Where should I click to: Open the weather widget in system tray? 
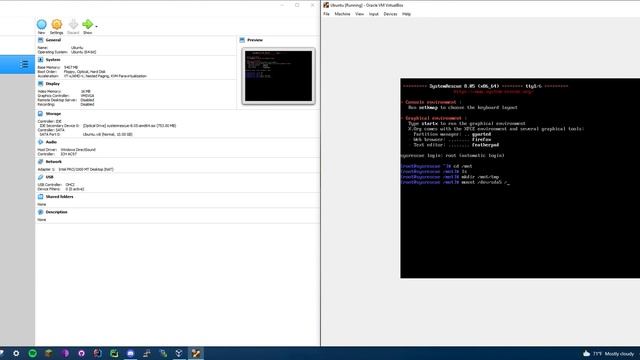click(608, 353)
